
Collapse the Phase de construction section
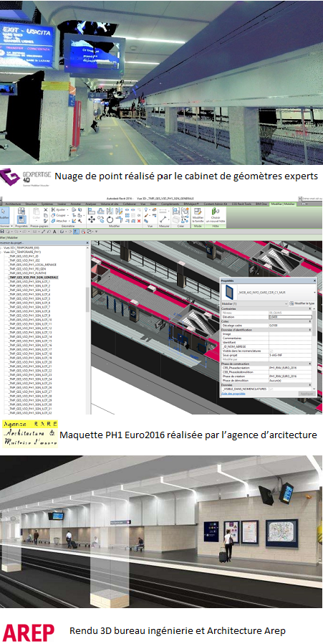point(310,364)
